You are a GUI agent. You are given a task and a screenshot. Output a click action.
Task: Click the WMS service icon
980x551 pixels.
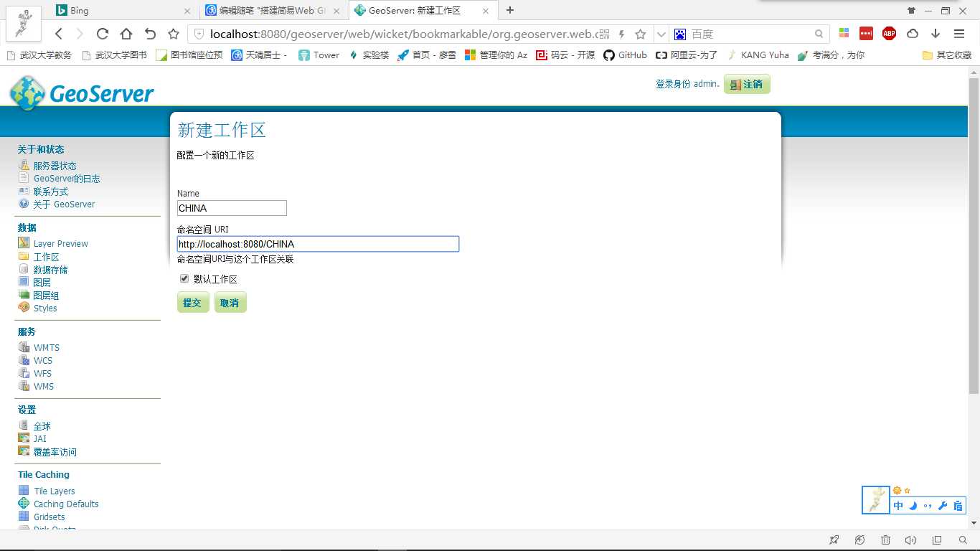point(24,386)
